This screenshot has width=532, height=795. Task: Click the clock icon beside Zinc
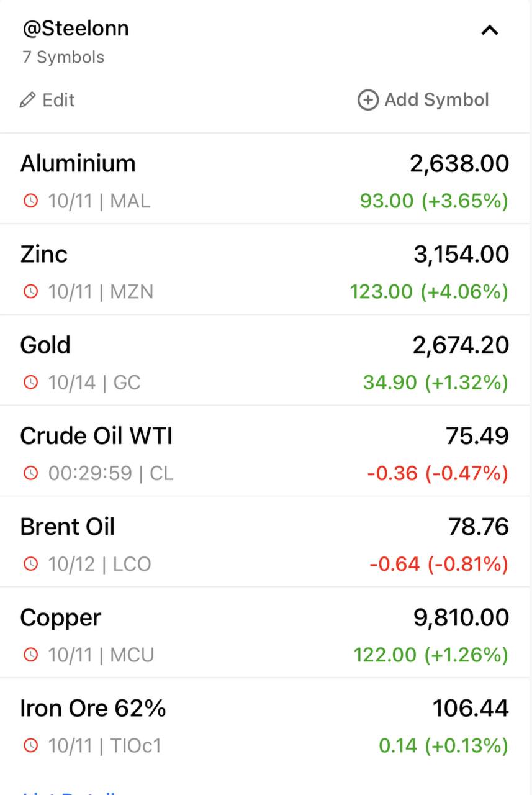(30, 291)
